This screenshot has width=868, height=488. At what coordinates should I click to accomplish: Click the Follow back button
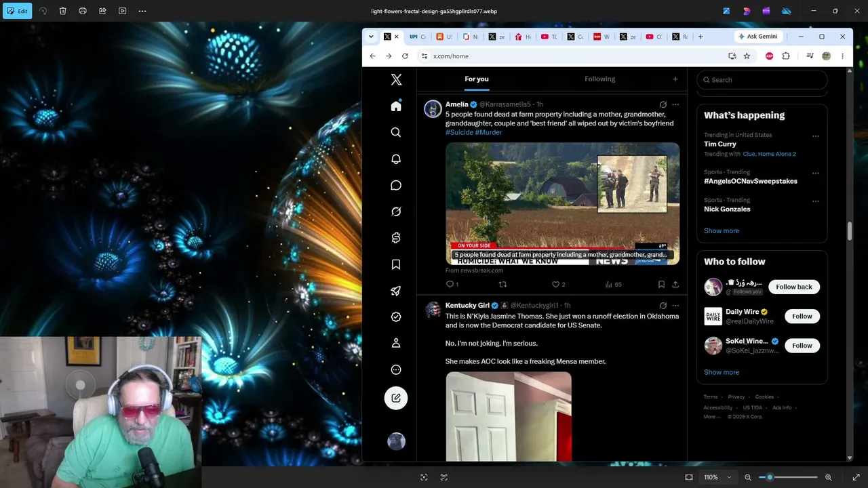tap(794, 287)
